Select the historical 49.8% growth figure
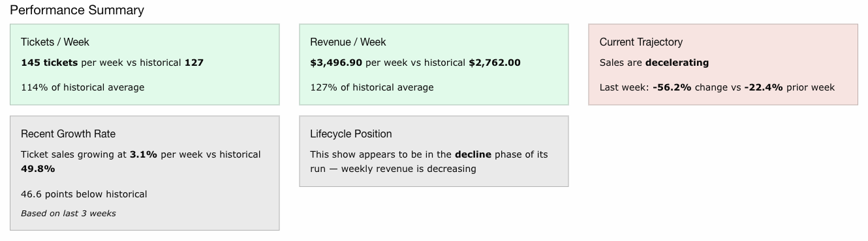The image size is (868, 241). pos(38,169)
